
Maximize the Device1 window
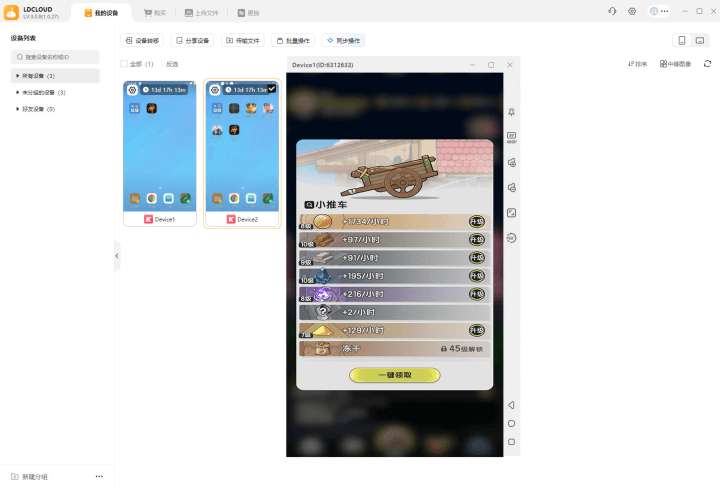pos(491,65)
